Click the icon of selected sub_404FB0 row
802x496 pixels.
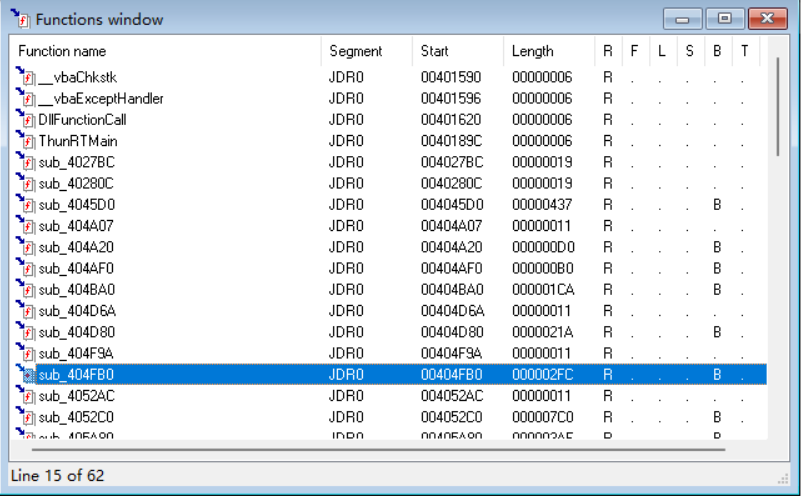pyautogui.click(x=26, y=374)
